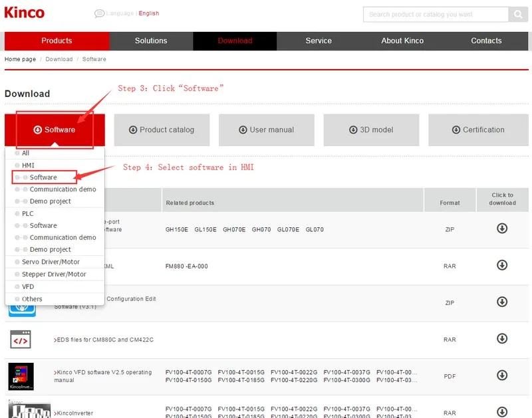Image resolution: width=532 pixels, height=418 pixels.
Task: Download the GH150E related software ZIP
Action: pos(502,229)
